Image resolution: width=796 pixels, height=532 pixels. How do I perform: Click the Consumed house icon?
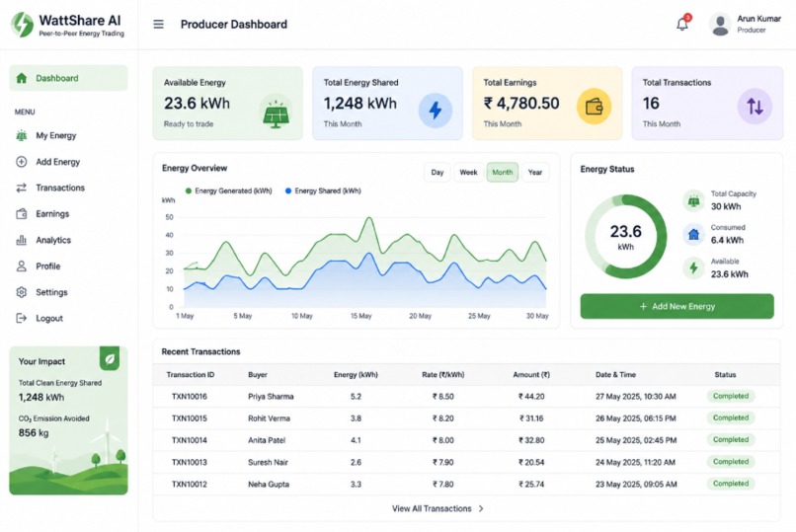pyautogui.click(x=693, y=234)
